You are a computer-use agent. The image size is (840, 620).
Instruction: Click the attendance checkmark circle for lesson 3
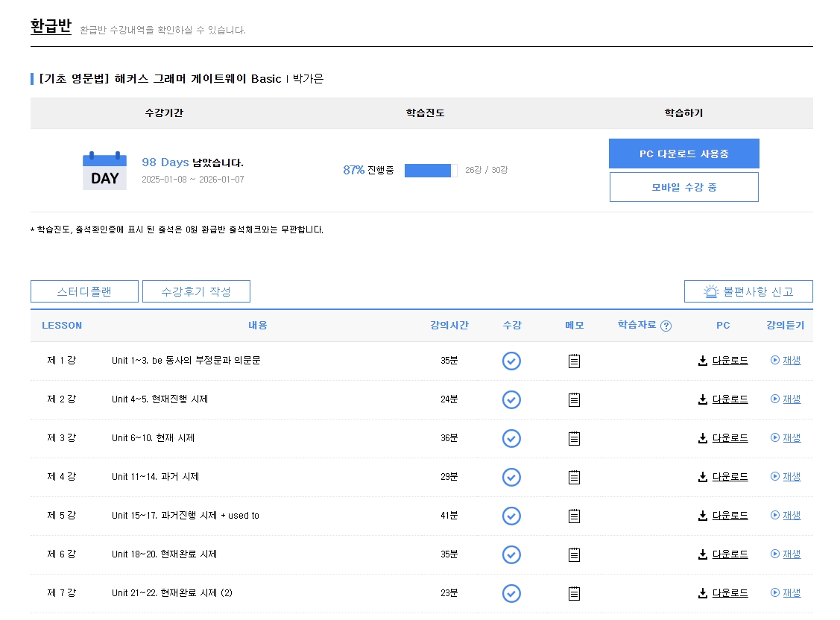click(x=511, y=438)
